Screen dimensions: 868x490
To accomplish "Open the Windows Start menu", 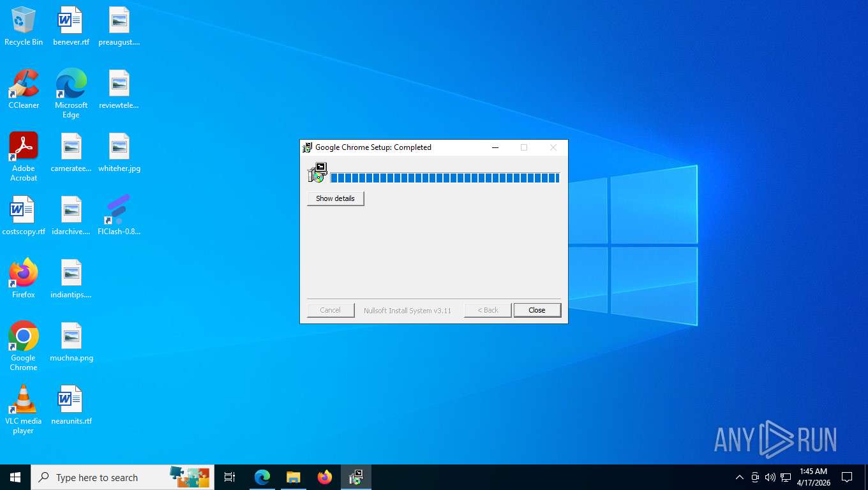I will point(15,477).
